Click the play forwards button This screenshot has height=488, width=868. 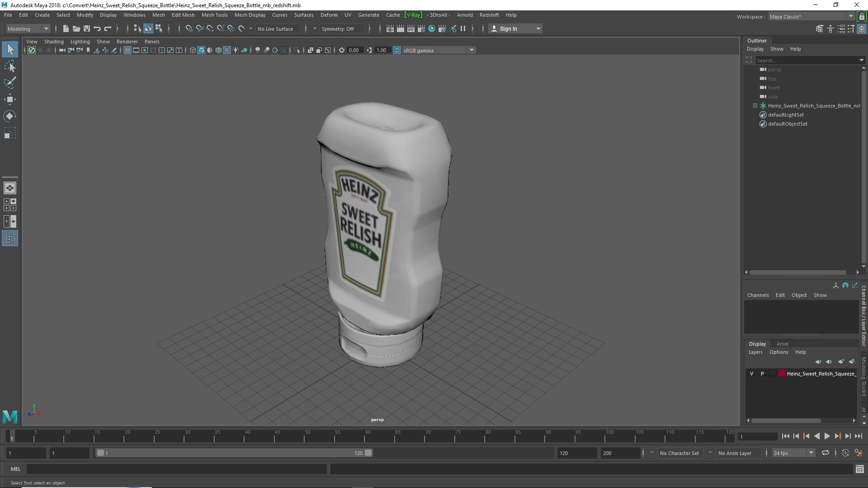coord(827,436)
